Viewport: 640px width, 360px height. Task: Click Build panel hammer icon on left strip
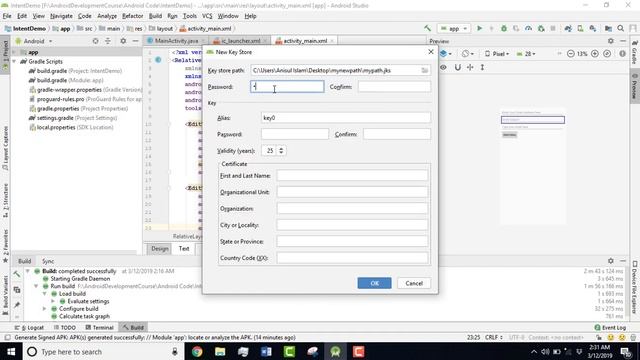coord(17,274)
